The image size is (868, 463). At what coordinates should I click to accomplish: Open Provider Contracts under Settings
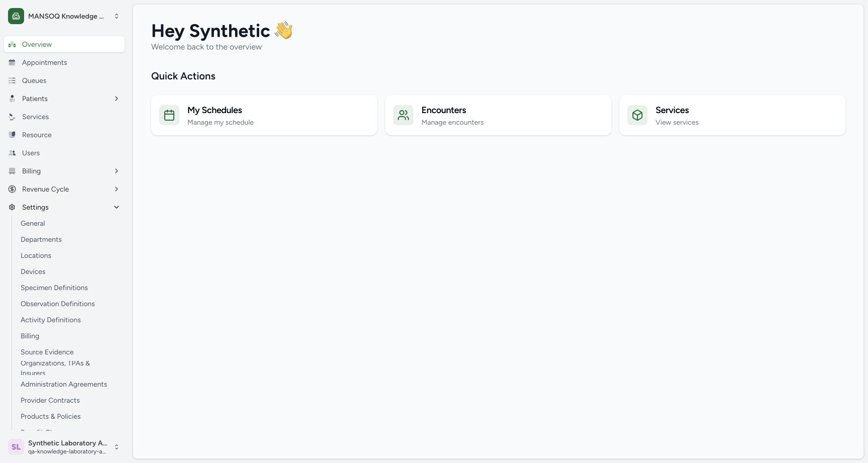click(50, 400)
